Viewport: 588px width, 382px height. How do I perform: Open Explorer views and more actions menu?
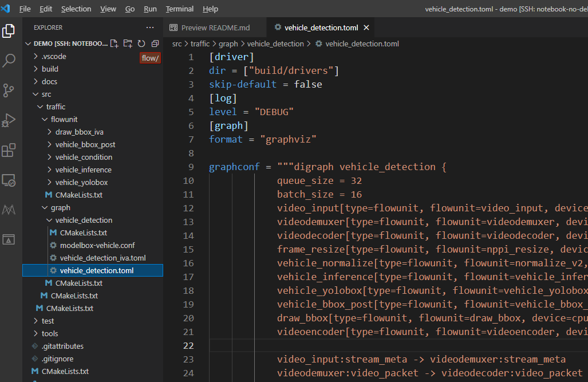click(x=150, y=27)
